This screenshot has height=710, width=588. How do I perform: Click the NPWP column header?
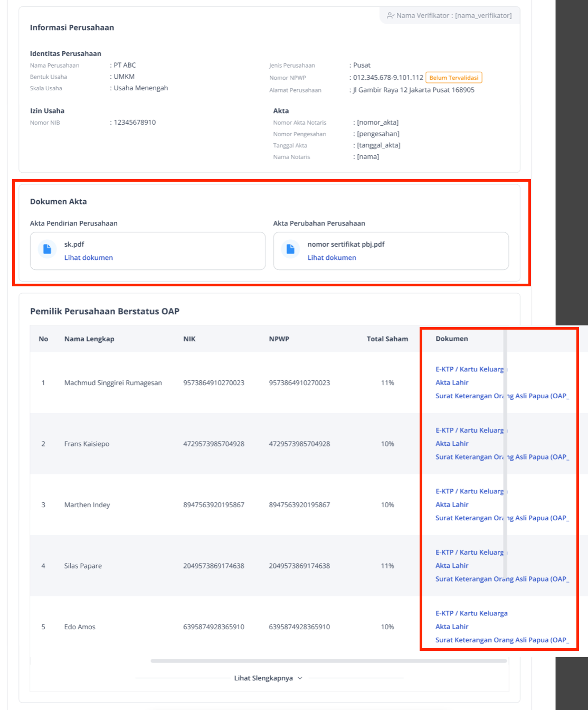[x=279, y=339]
